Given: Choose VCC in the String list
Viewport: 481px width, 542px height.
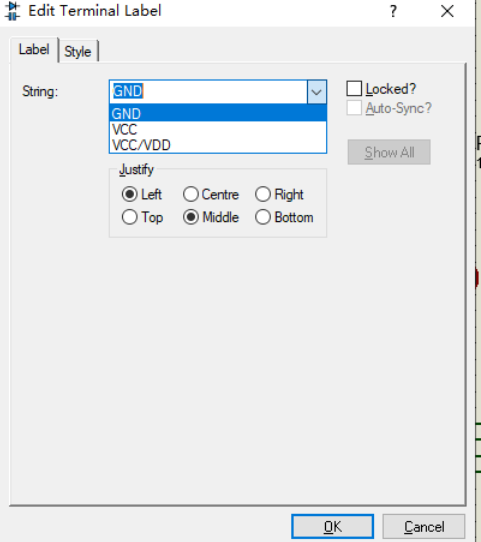Looking at the screenshot, I should tap(218, 130).
